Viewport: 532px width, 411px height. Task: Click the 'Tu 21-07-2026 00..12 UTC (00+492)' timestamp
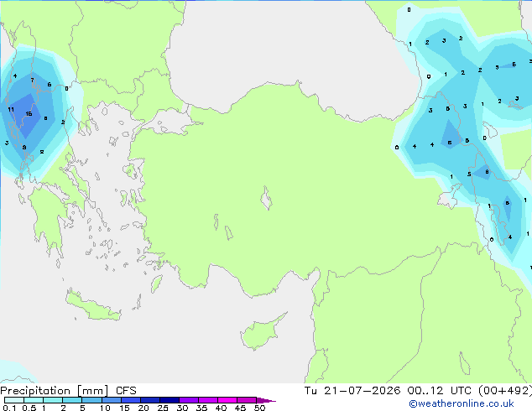(418, 391)
